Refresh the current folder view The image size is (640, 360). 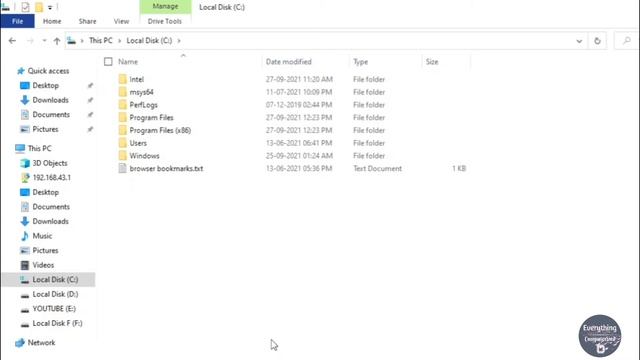[x=597, y=41]
